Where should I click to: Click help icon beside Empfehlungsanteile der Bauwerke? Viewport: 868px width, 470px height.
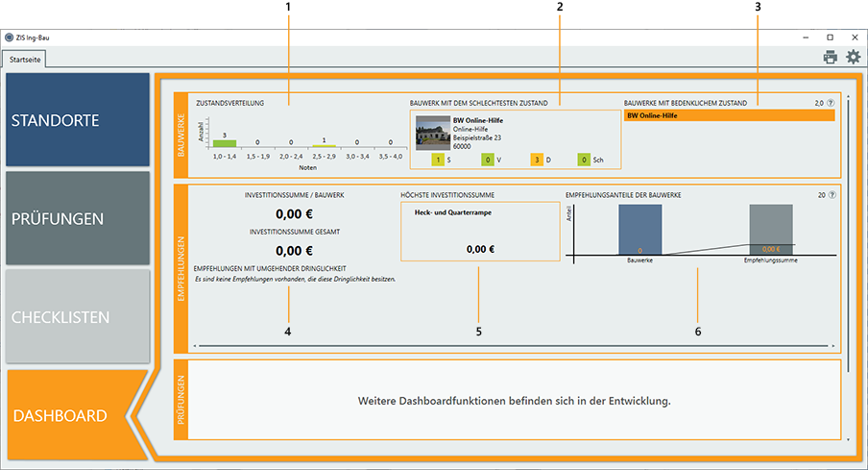832,195
